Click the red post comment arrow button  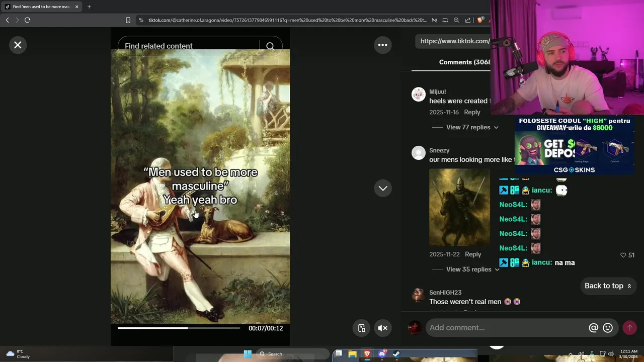pos(629,328)
